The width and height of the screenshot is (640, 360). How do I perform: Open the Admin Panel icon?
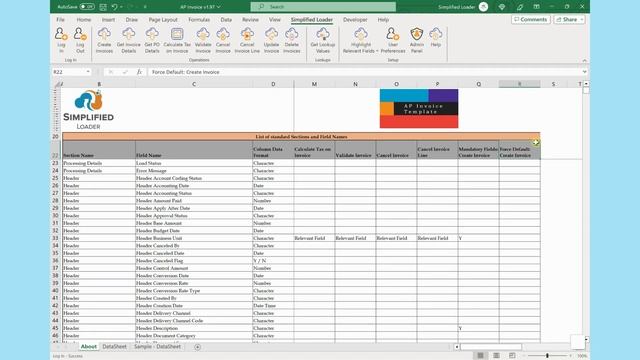coord(417,40)
